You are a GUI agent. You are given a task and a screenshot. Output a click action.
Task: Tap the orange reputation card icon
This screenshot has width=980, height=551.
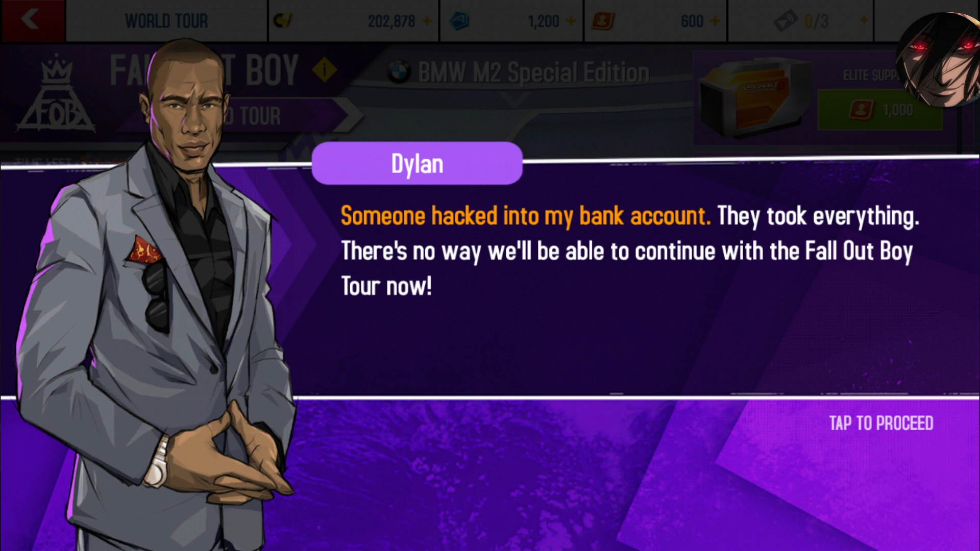coord(603,21)
